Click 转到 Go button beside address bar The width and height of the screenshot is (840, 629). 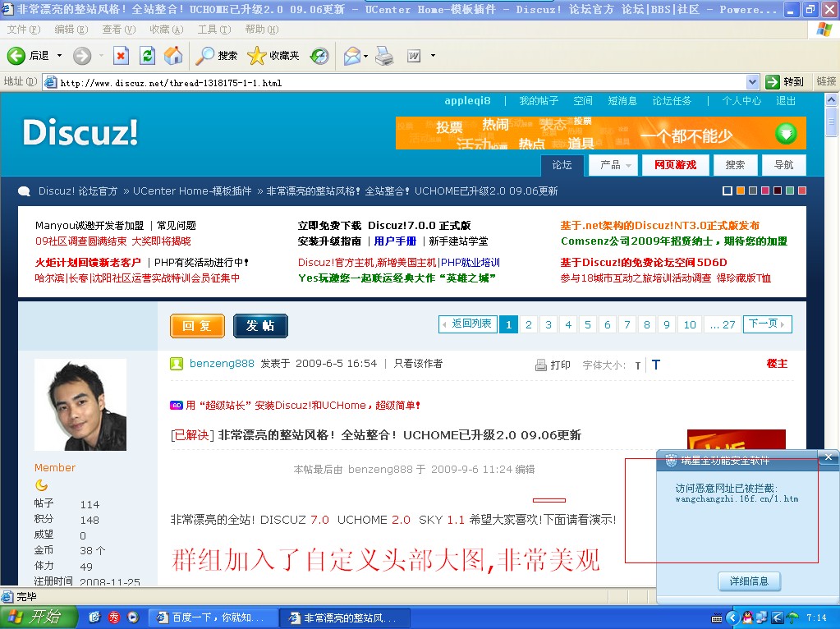point(785,81)
